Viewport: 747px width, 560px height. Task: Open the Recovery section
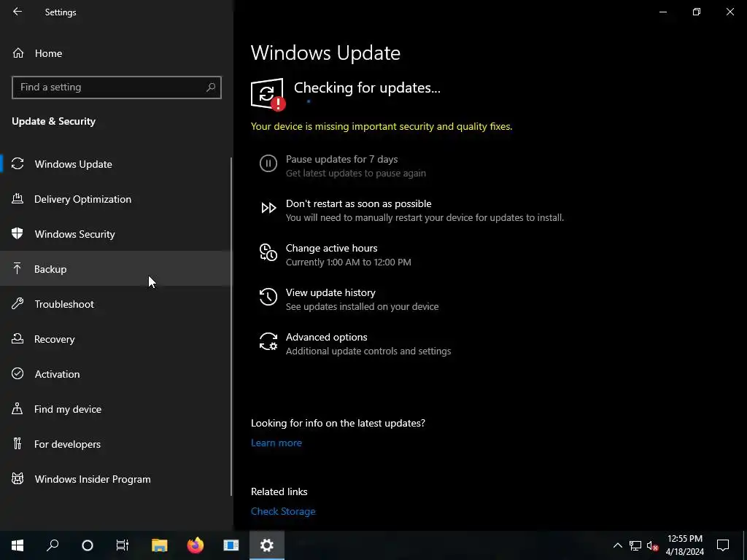[x=116, y=339]
